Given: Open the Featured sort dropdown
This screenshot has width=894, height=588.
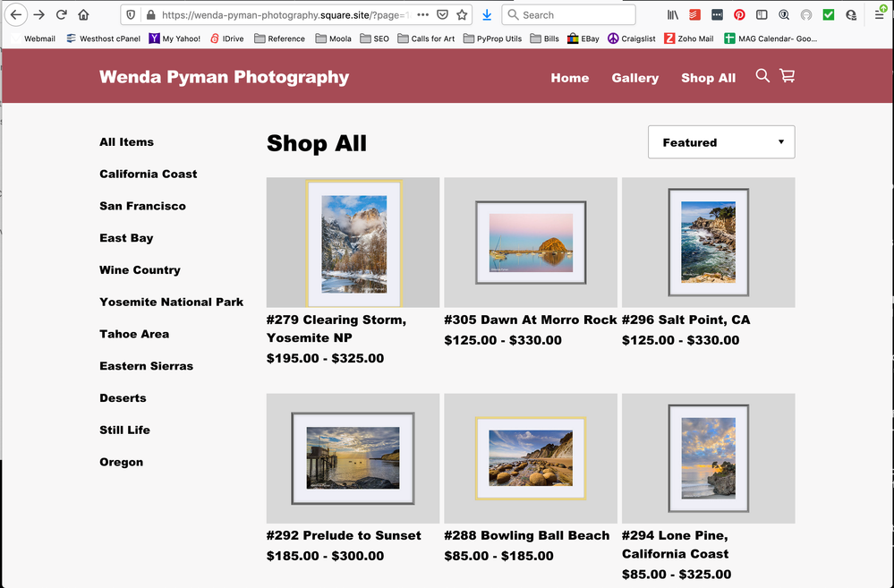Looking at the screenshot, I should (721, 142).
